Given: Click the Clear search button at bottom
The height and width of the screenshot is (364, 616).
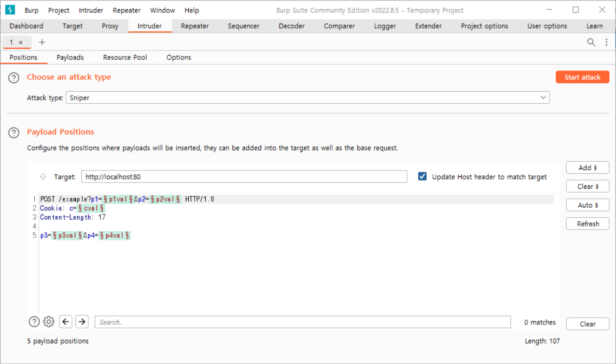Looking at the screenshot, I should coord(588,324).
